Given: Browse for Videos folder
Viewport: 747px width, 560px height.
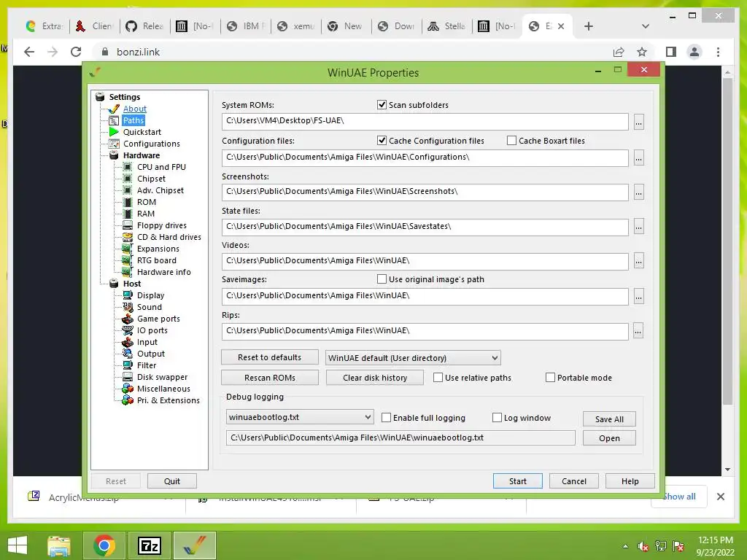Looking at the screenshot, I should coord(639,262).
